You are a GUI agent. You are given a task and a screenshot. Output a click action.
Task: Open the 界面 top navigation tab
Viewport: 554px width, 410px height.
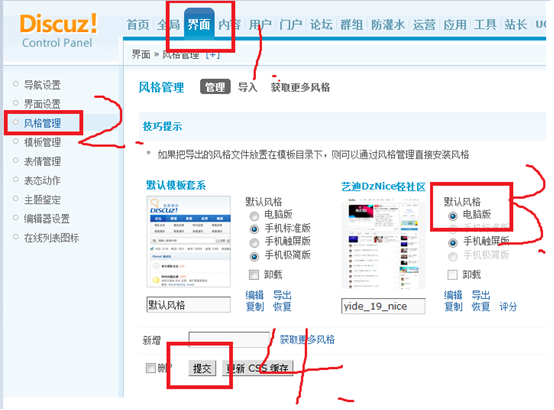[199, 24]
